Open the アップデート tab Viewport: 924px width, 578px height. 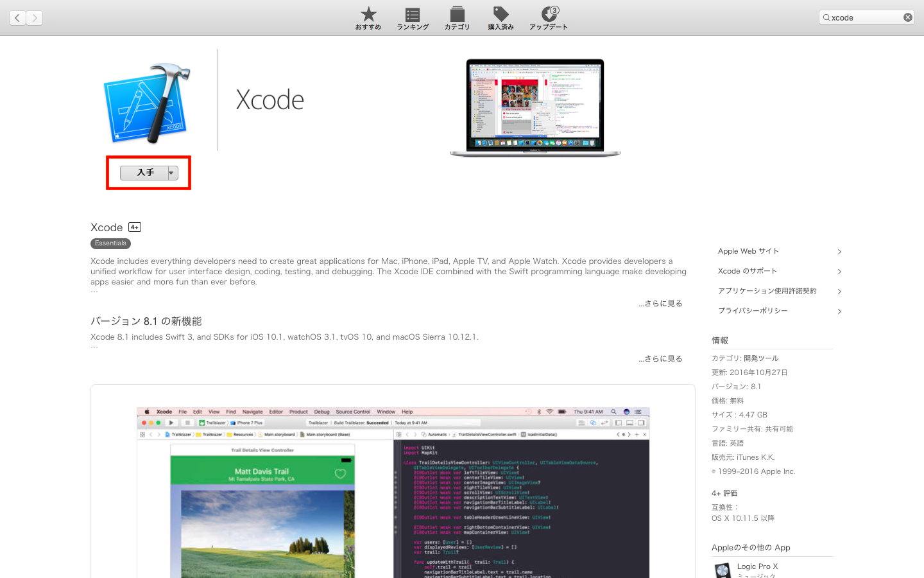coord(549,18)
